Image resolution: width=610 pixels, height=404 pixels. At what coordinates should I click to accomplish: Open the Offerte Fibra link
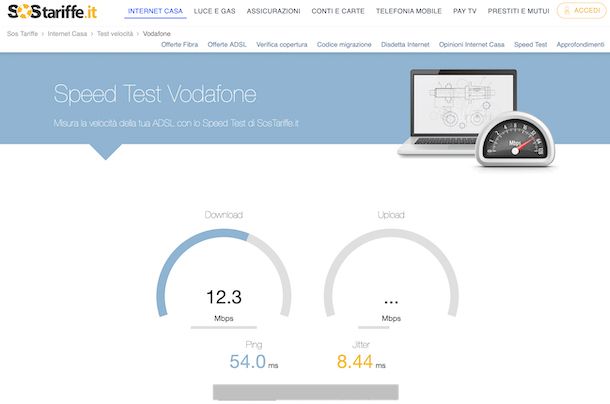pos(180,44)
